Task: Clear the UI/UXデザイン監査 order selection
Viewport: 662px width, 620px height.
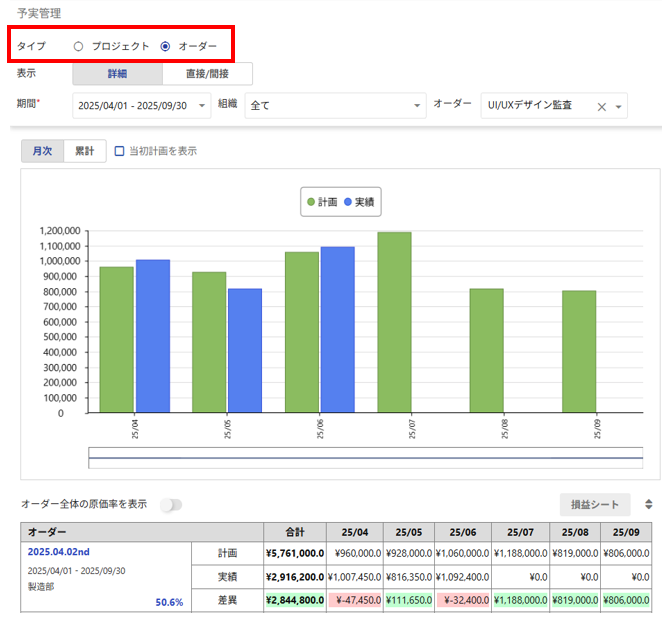Action: [x=602, y=107]
